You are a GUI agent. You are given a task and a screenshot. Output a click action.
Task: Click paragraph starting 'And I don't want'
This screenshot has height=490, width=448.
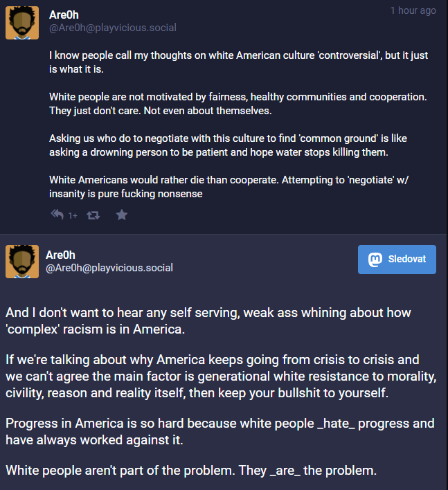pyautogui.click(x=208, y=321)
